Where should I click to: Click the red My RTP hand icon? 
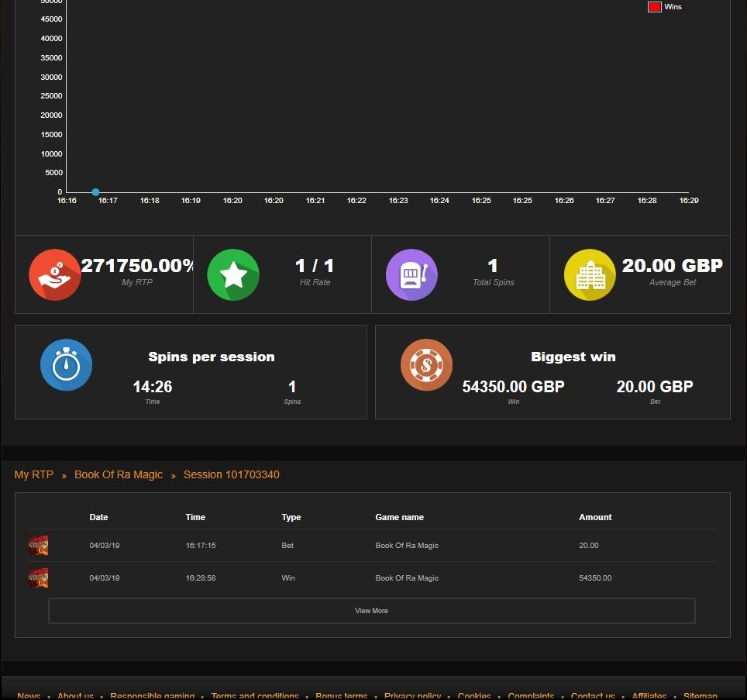(54, 274)
